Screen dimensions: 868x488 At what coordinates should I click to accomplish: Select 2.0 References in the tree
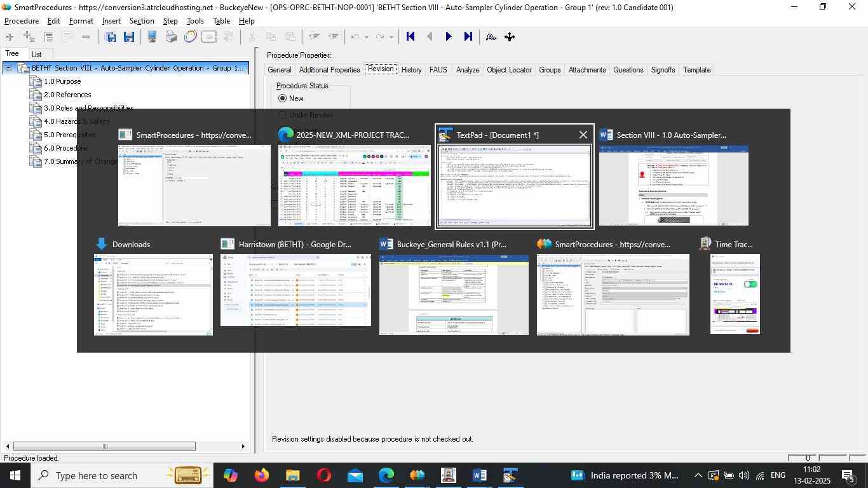click(67, 95)
